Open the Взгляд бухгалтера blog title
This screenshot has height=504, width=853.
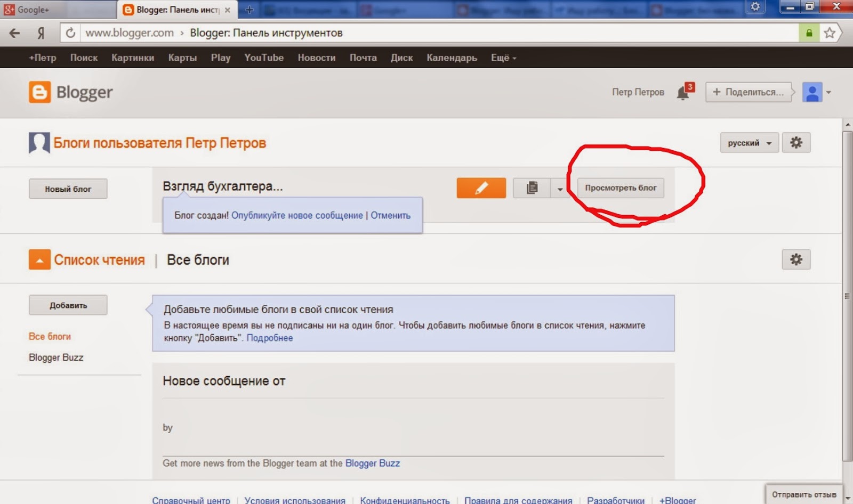223,186
